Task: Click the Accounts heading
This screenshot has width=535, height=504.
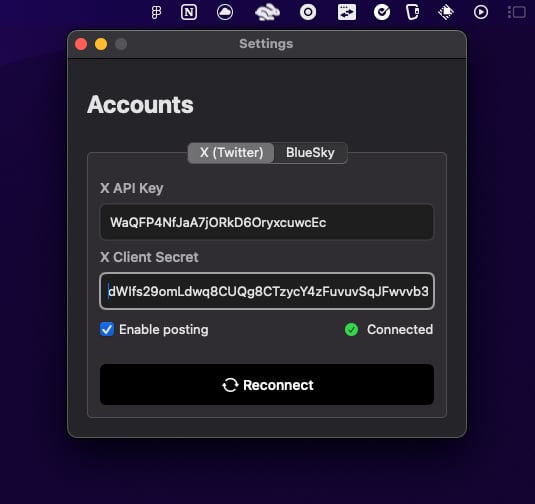Action: [x=140, y=104]
